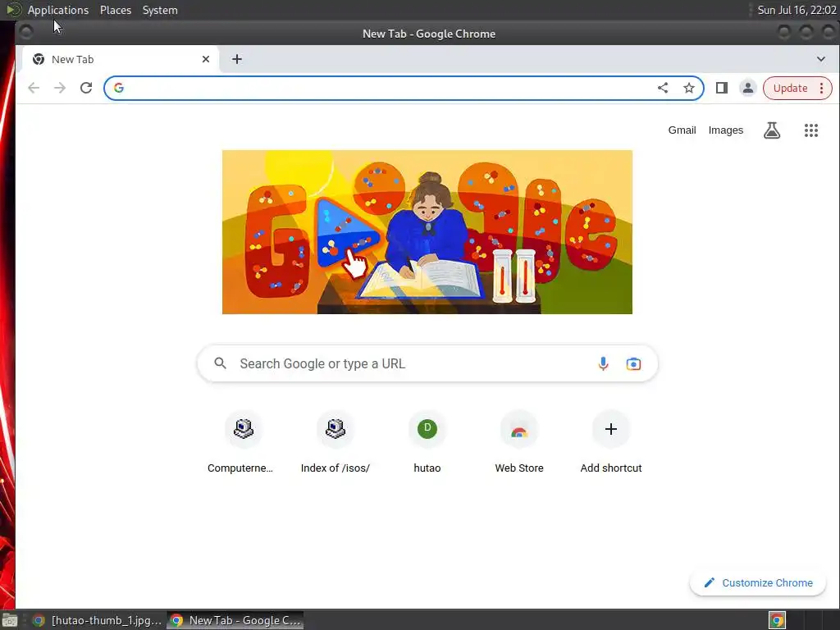
Task: Open the Applications menu
Action: click(58, 10)
